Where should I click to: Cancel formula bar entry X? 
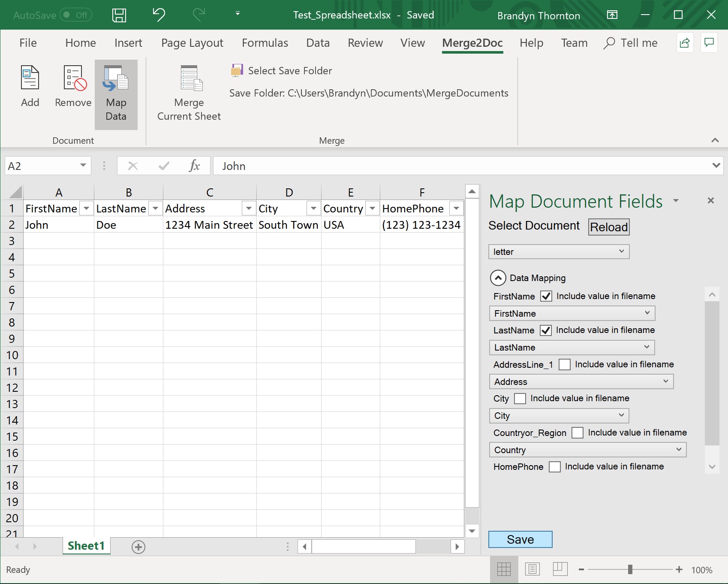tap(133, 166)
